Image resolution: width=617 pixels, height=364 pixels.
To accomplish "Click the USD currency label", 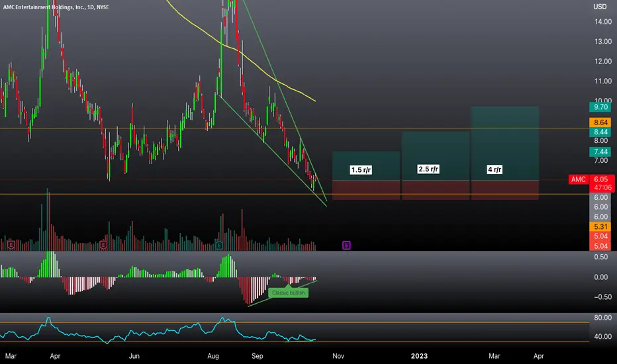I will coord(600,7).
